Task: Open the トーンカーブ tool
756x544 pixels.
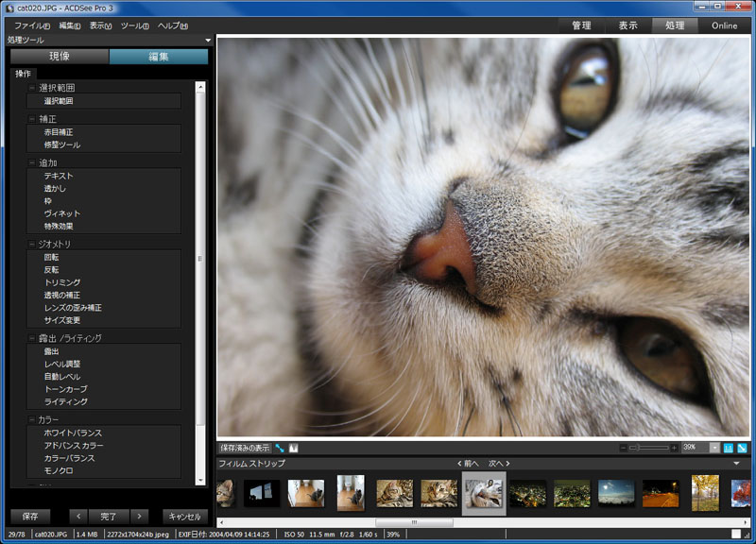Action: [x=66, y=389]
